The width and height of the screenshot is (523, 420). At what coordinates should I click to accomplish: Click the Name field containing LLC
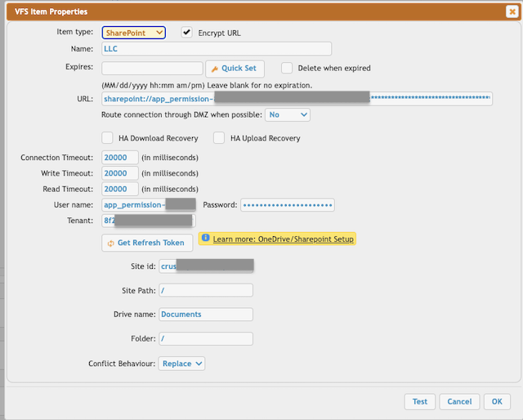217,49
